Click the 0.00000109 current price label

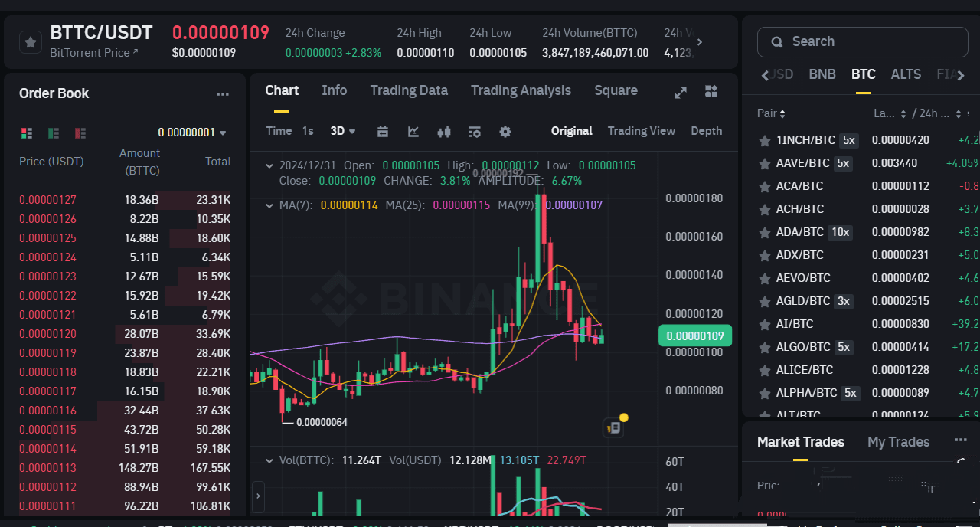pos(695,336)
